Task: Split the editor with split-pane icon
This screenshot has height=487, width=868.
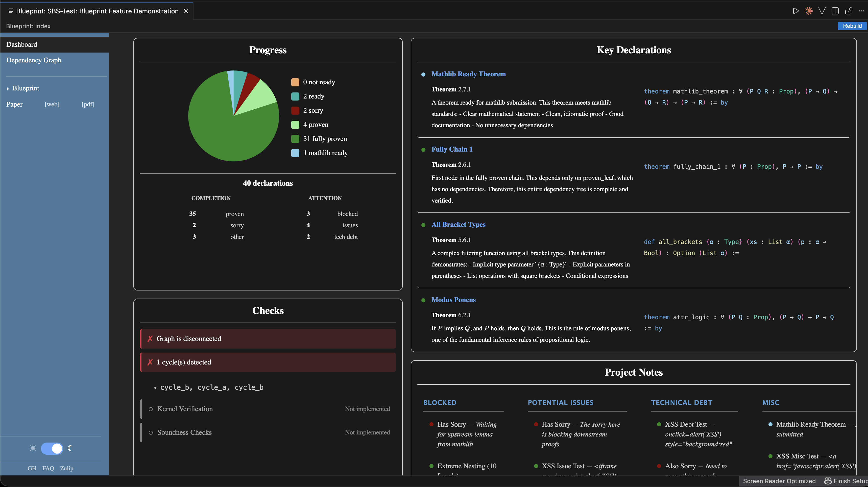Action: (x=835, y=11)
